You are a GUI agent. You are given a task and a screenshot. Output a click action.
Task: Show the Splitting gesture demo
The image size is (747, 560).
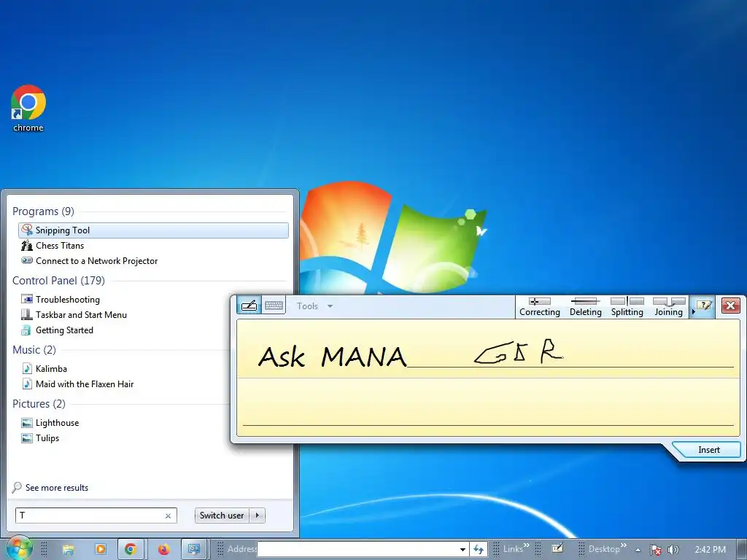(x=627, y=307)
